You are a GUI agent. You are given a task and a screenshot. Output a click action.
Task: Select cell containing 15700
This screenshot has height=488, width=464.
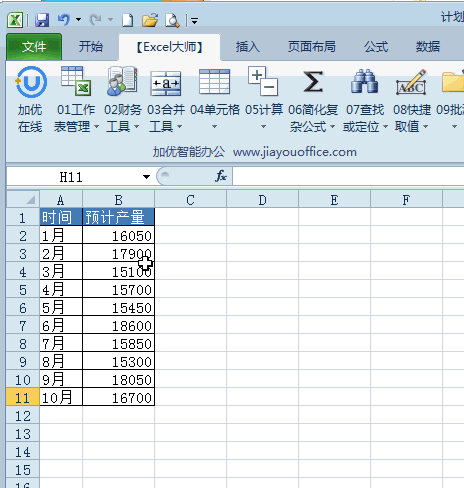(x=118, y=289)
